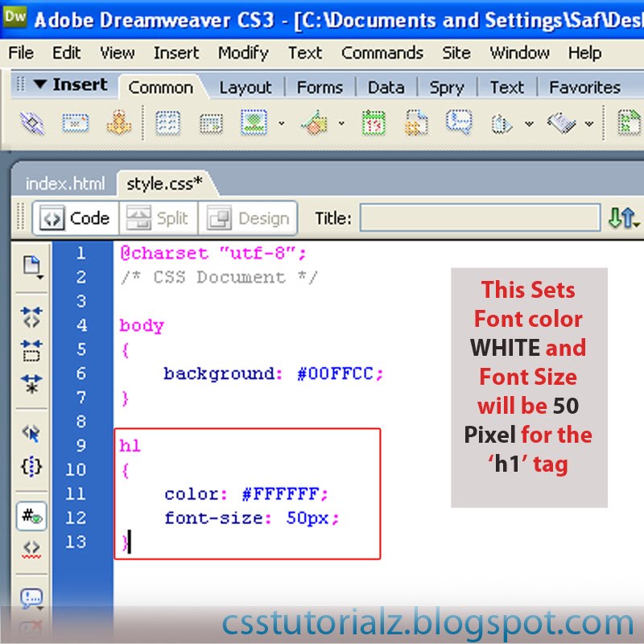Insert a Hyperlink using the toolbar icon

click(x=31, y=123)
